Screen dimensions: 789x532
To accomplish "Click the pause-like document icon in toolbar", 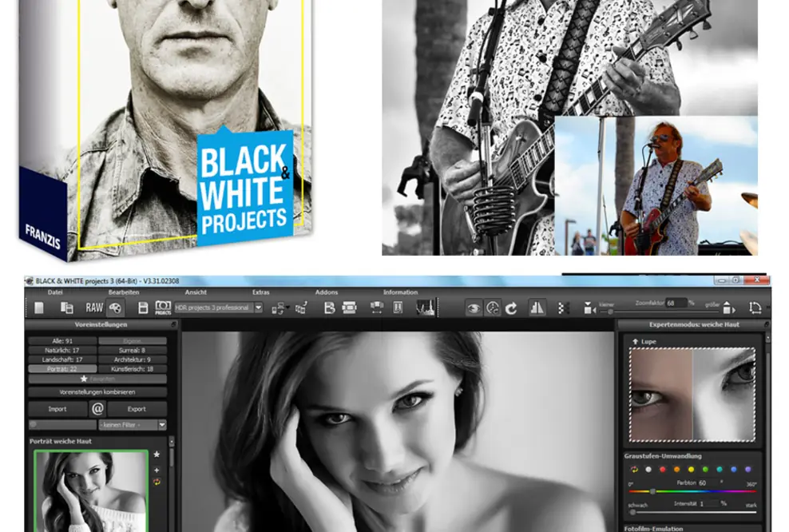I will pos(398,308).
